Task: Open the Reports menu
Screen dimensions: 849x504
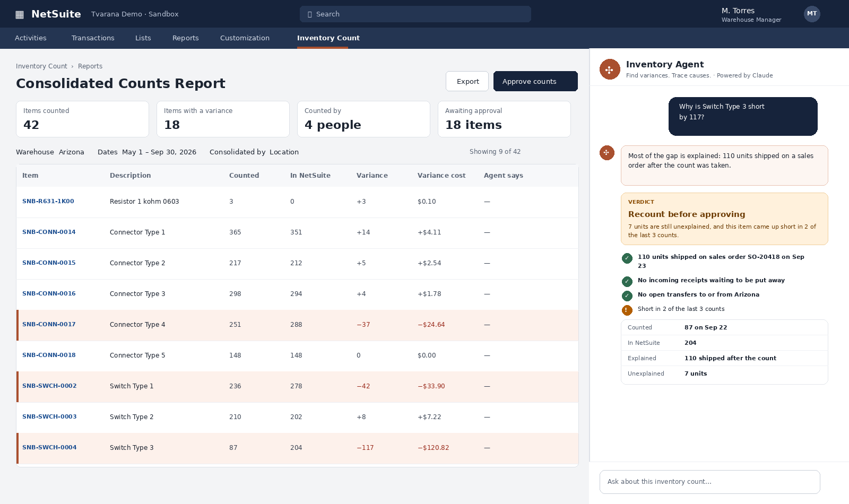Action: (x=186, y=38)
